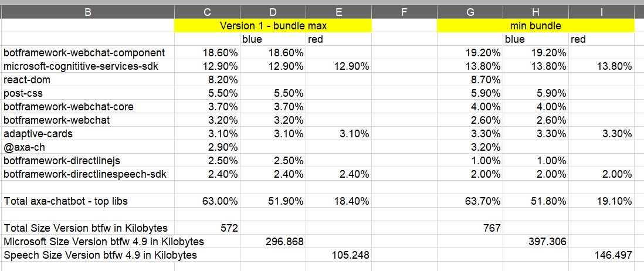This screenshot has height=271, width=644.
Task: Select the 'blue' label in column D
Action: pyautogui.click(x=252, y=39)
